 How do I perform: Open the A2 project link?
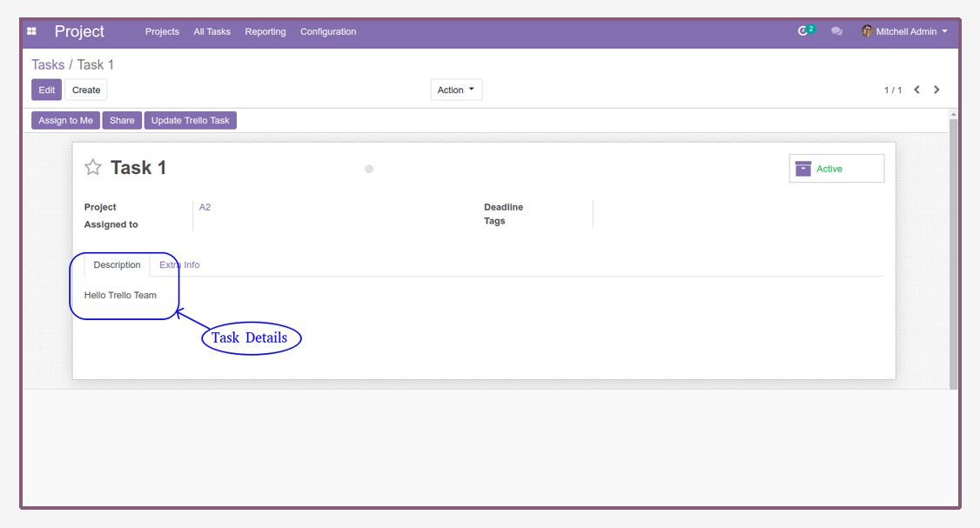[205, 207]
